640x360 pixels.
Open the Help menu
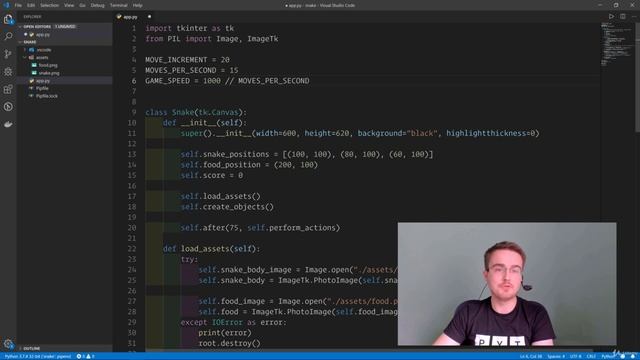(138, 5)
